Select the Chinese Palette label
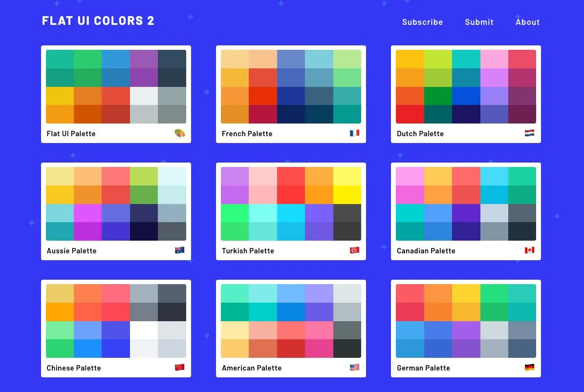Screen dimensions: 584x392 74,368
